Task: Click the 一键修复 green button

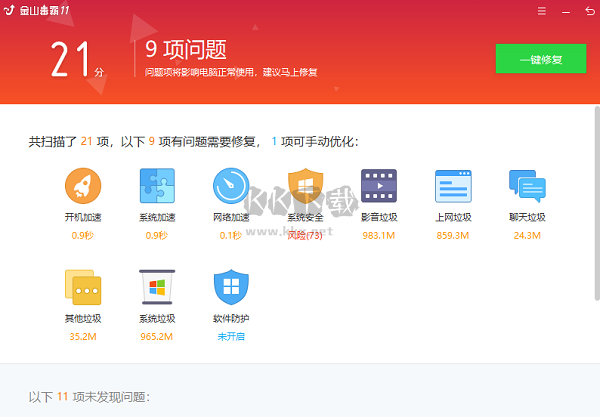Action: (541, 59)
